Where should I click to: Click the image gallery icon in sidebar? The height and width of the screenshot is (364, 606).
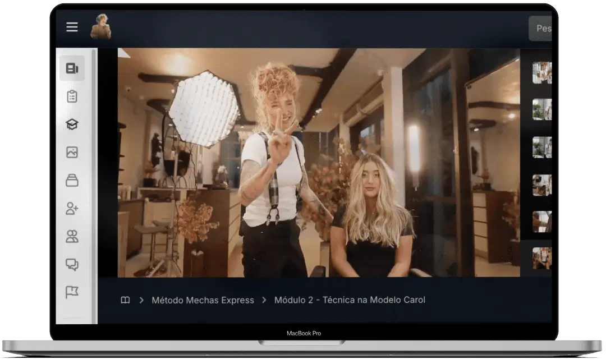pos(72,153)
